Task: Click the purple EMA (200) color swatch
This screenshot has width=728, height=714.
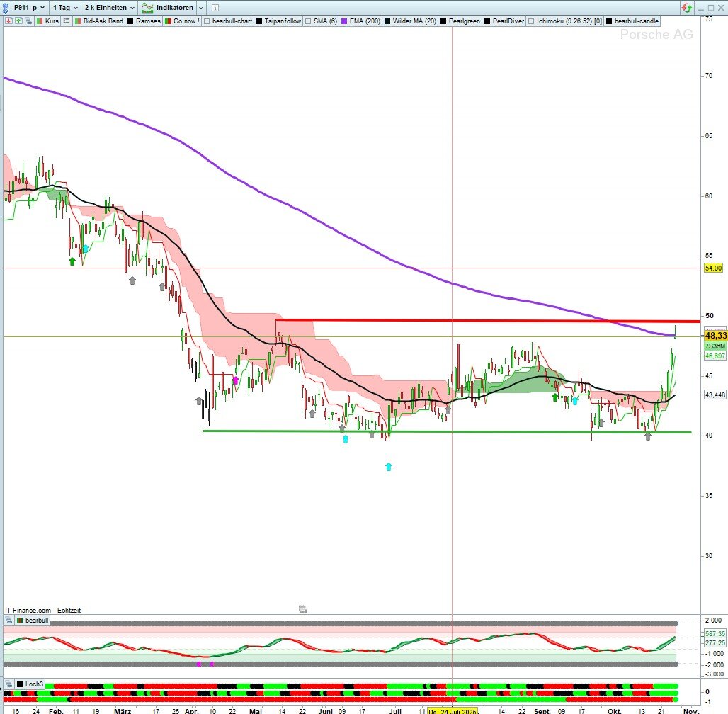Action: 345,21
